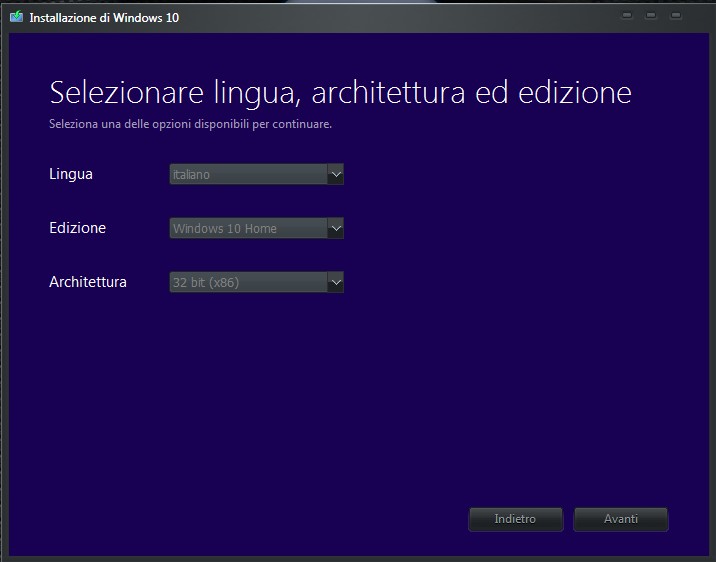Click the Windows 10 setup icon in title bar
Viewport: 716px width, 562px height.
[16, 17]
